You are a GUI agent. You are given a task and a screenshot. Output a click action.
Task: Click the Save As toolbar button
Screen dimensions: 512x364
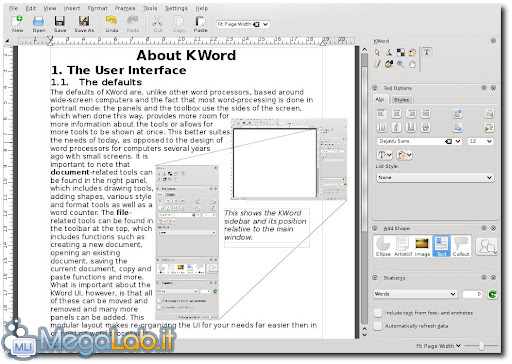pyautogui.click(x=84, y=22)
